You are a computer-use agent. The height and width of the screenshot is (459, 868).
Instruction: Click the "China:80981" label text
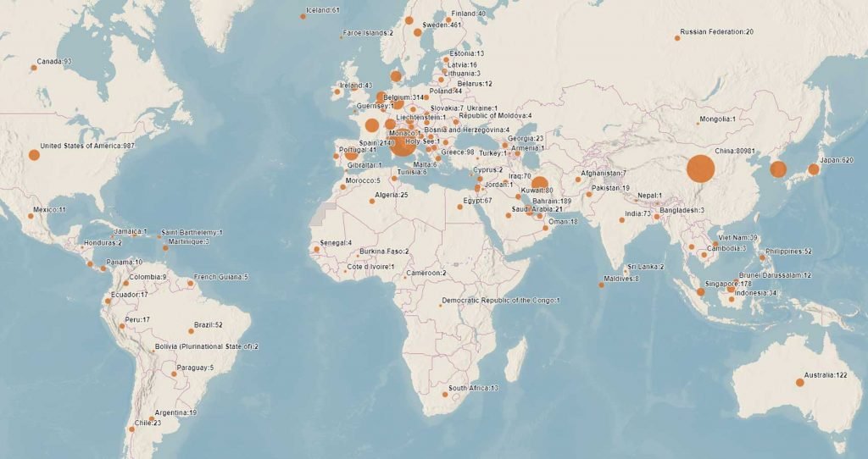736,151
